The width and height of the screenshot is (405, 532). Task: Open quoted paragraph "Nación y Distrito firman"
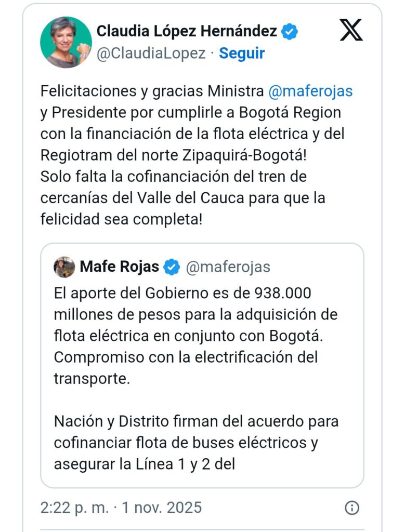coord(196,421)
